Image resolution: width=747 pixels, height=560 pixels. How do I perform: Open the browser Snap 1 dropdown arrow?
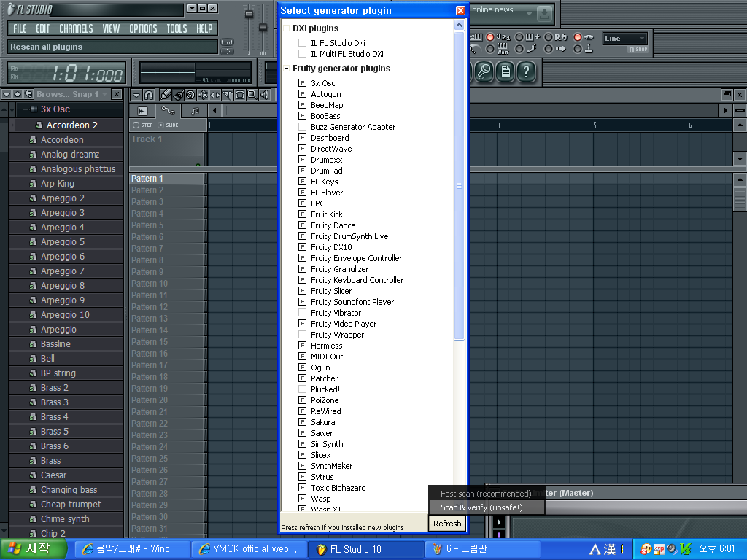pos(104,94)
